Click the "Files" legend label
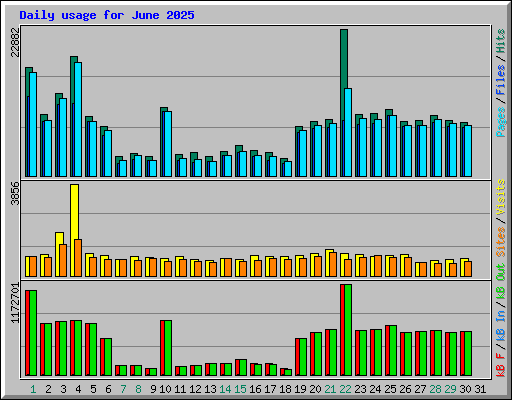 pyautogui.click(x=501, y=80)
